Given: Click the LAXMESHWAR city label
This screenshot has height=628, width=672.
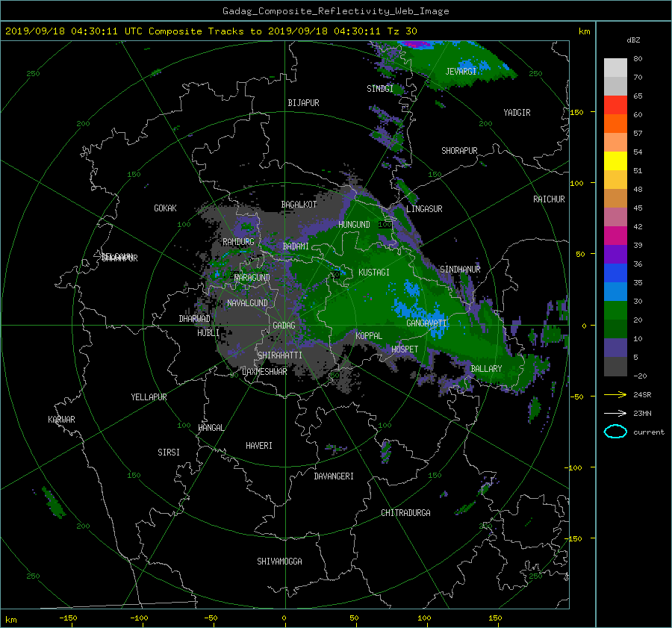Looking at the screenshot, I should [264, 372].
